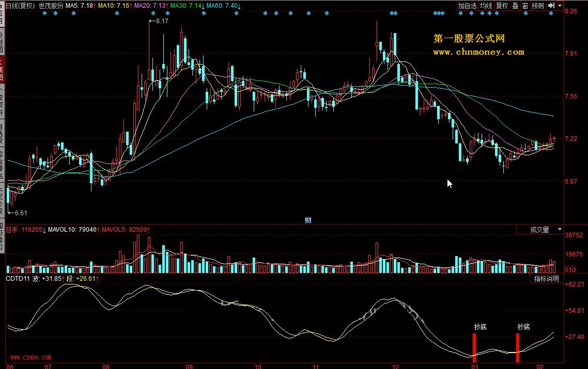Select the MA30: 7.14 legend entry
Image resolution: width=588 pixels, height=369 pixels.
[x=188, y=6]
